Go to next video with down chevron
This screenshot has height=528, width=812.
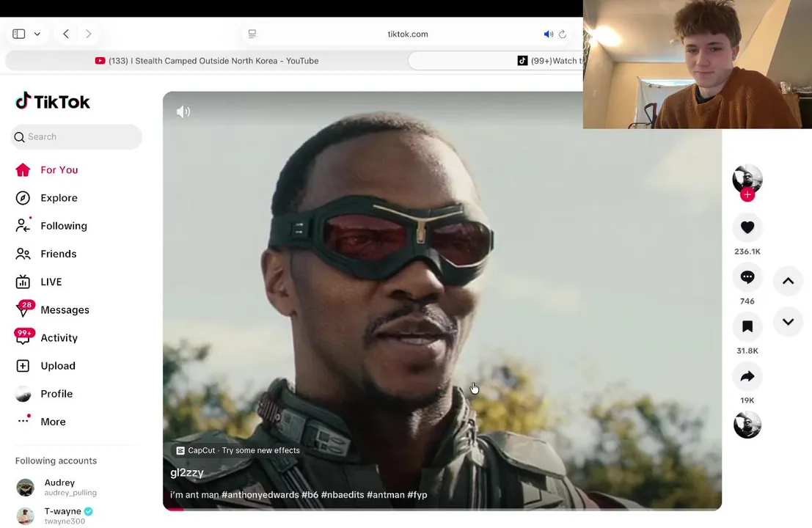(789, 322)
